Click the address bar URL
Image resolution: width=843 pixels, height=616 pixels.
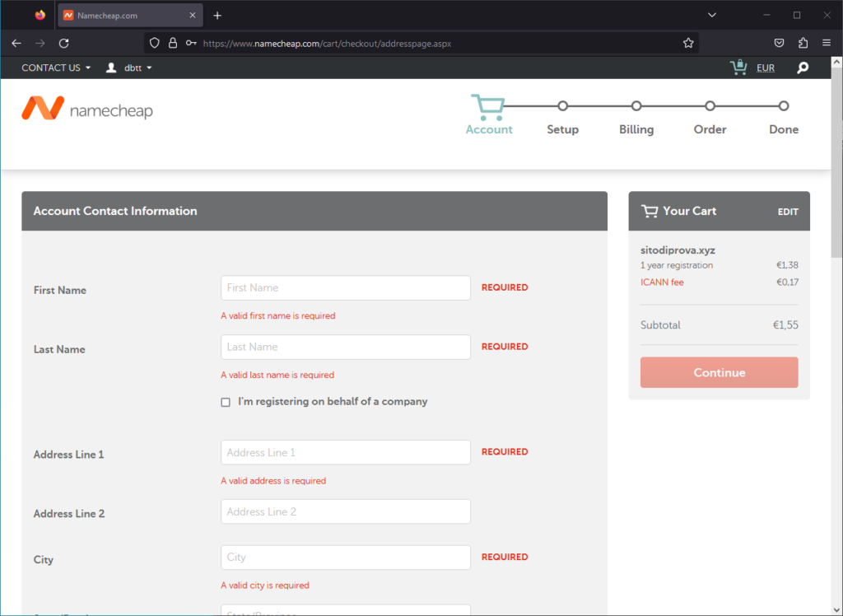[x=327, y=44]
